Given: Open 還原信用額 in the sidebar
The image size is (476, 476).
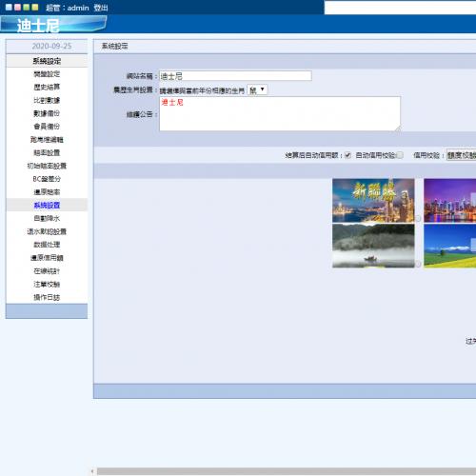Looking at the screenshot, I should tap(47, 258).
